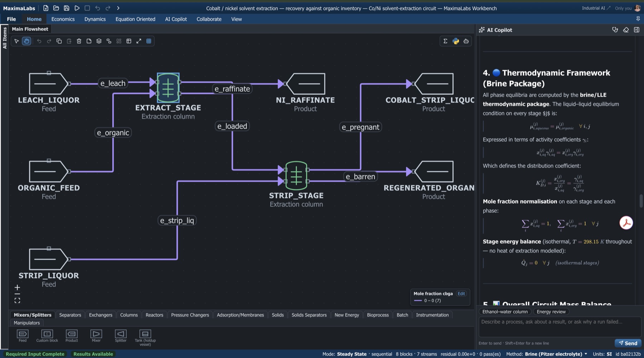Open the Industrial AI link
This screenshot has width=644, height=358.
click(x=596, y=8)
